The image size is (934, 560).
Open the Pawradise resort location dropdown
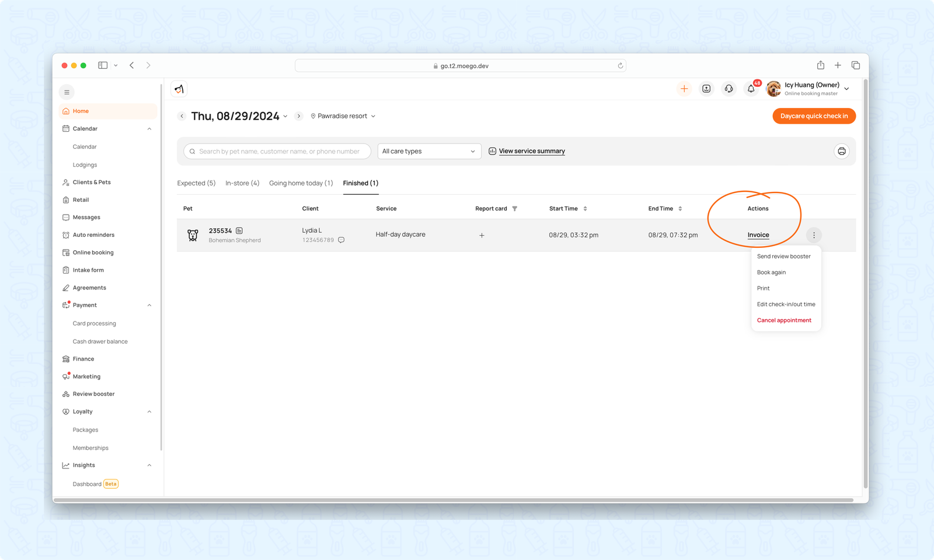tap(343, 116)
